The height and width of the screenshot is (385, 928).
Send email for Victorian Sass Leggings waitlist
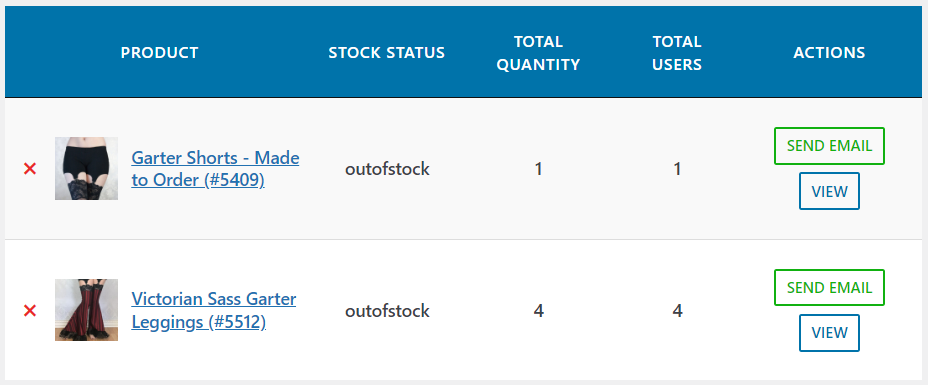pyautogui.click(x=829, y=288)
